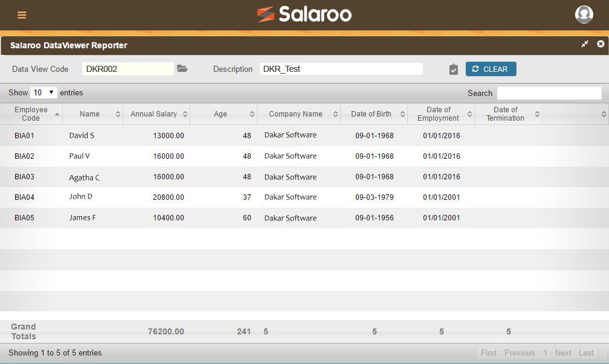Click grand total age 241
This screenshot has width=609, height=364.
(244, 331)
